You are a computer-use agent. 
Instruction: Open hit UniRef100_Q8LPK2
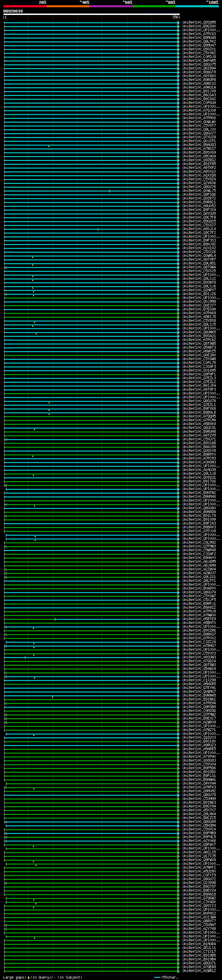click(199, 41)
